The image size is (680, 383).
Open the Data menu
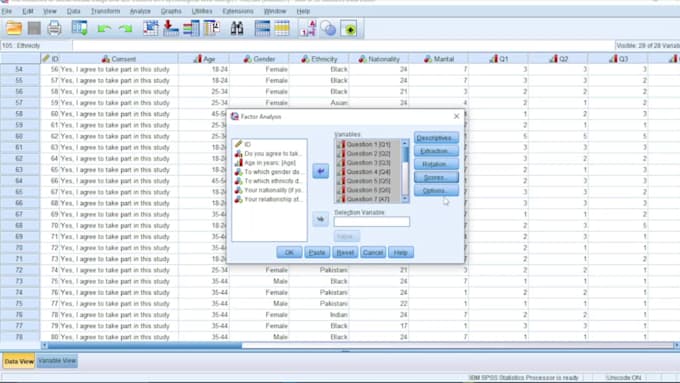73,11
